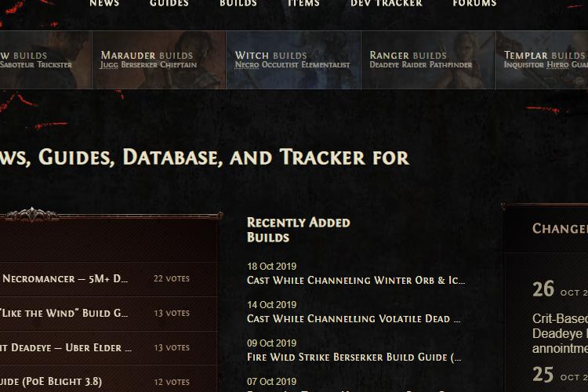Click the 18 Oct 2019 date
Image resolution: width=588 pixels, height=392 pixels.
point(271,267)
